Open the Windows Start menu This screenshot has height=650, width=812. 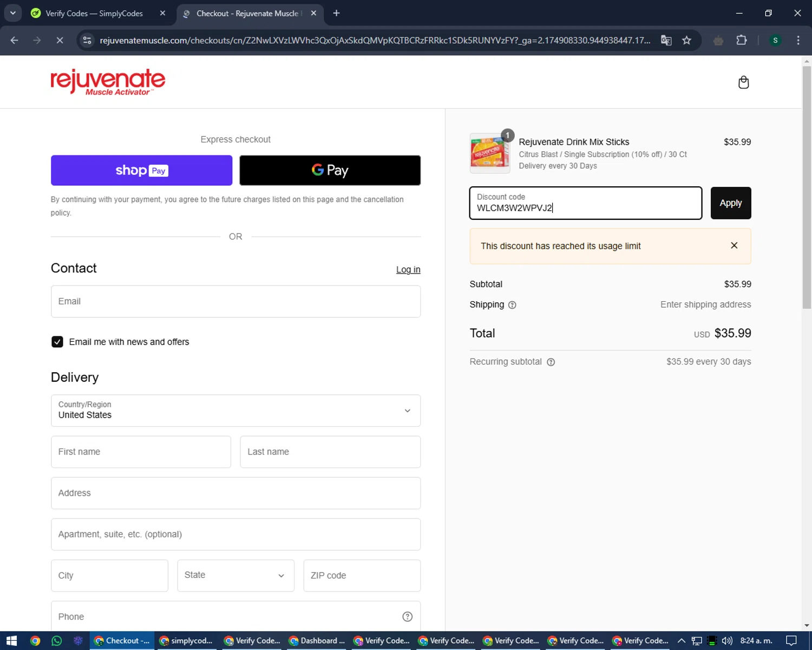(x=11, y=641)
